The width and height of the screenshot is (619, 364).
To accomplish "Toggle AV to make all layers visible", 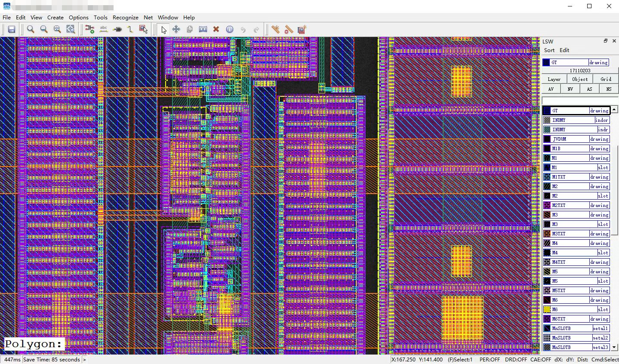I will (551, 89).
